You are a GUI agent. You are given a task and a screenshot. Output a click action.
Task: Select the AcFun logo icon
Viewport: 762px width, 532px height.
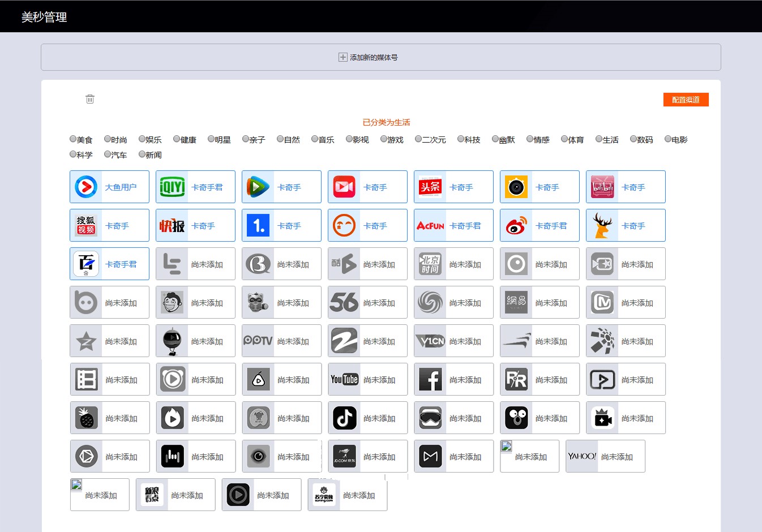[x=430, y=225]
